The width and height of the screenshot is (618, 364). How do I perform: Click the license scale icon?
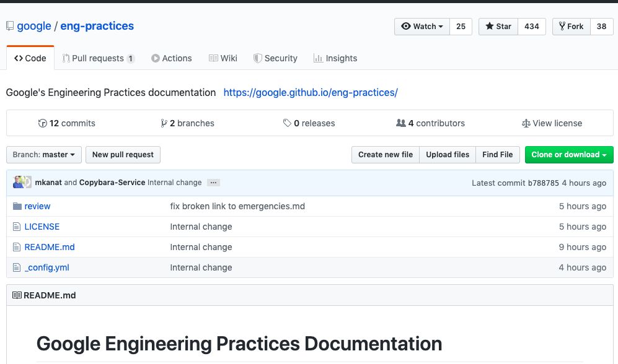(x=526, y=123)
